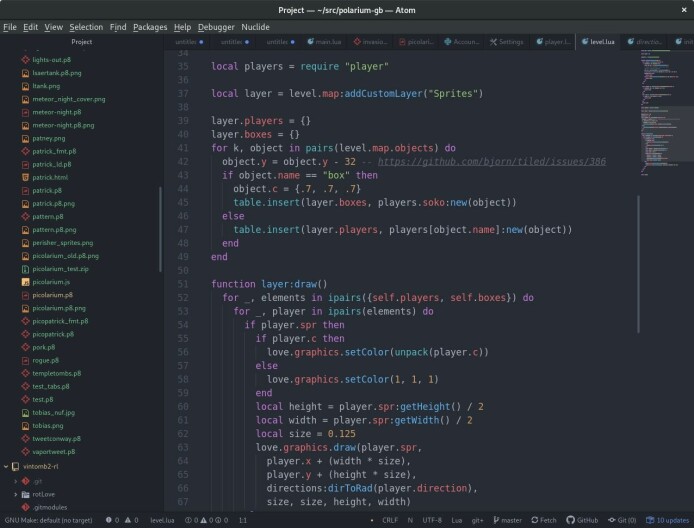The image size is (694, 528).
Task: Select patrick.p8.png in the tree
Action: tap(54, 204)
